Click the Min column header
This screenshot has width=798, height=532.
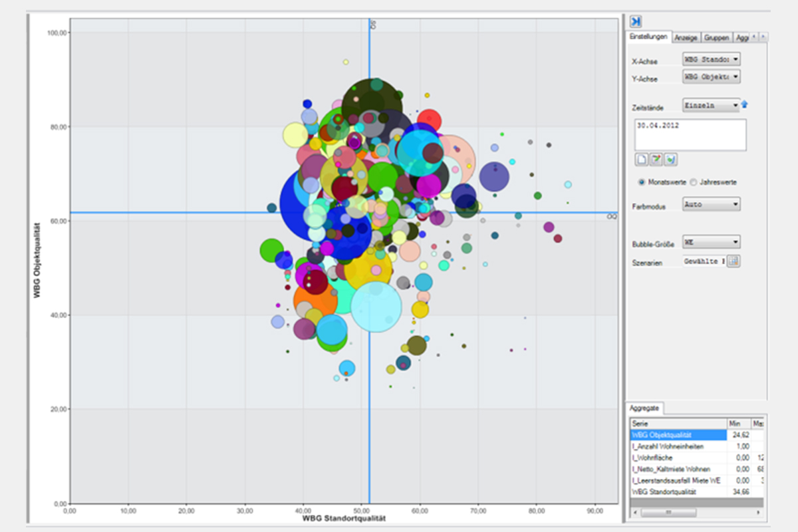tap(738, 424)
